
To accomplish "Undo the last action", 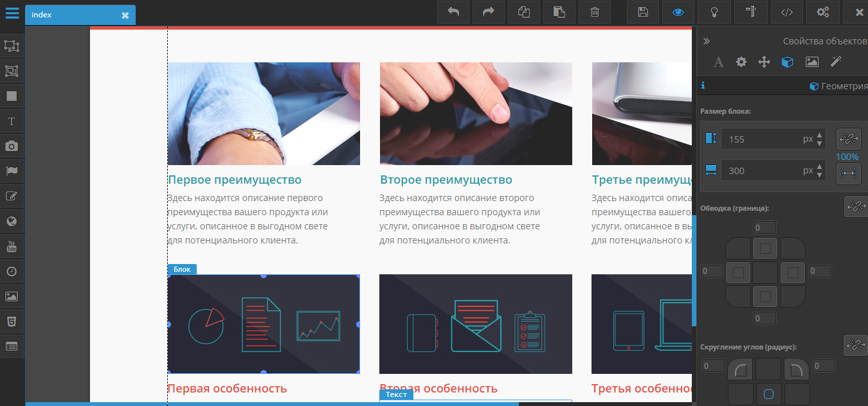I will click(453, 12).
